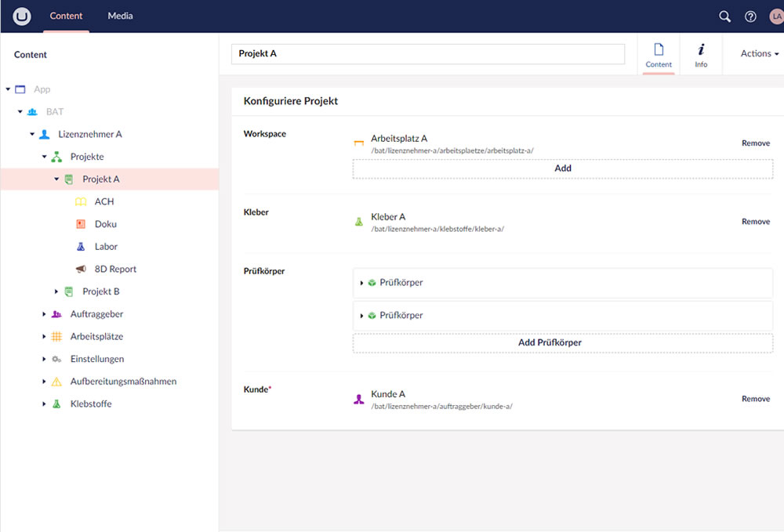Viewport: 784px width, 532px height.
Task: Click the Umbraco logo icon
Action: point(21,16)
